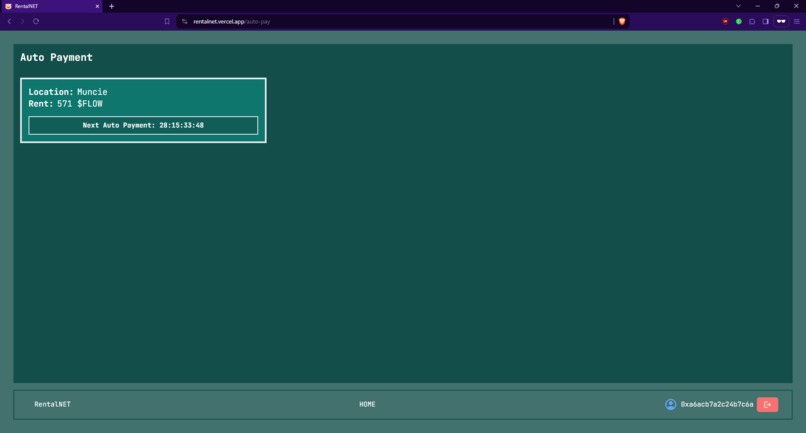The image size is (806, 433).
Task: Reload the page with the refresh icon
Action: 36,22
